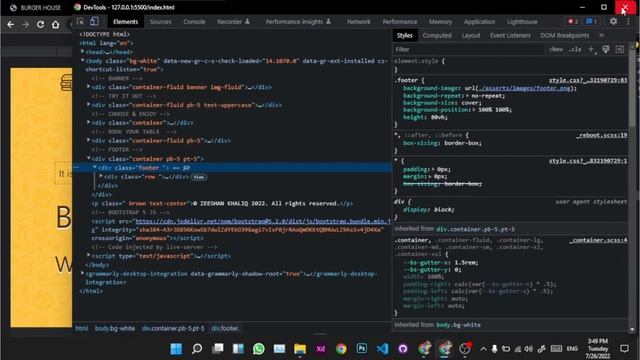Add a new style rule plus icon
Screen dimensions: 640x360
(591, 49)
